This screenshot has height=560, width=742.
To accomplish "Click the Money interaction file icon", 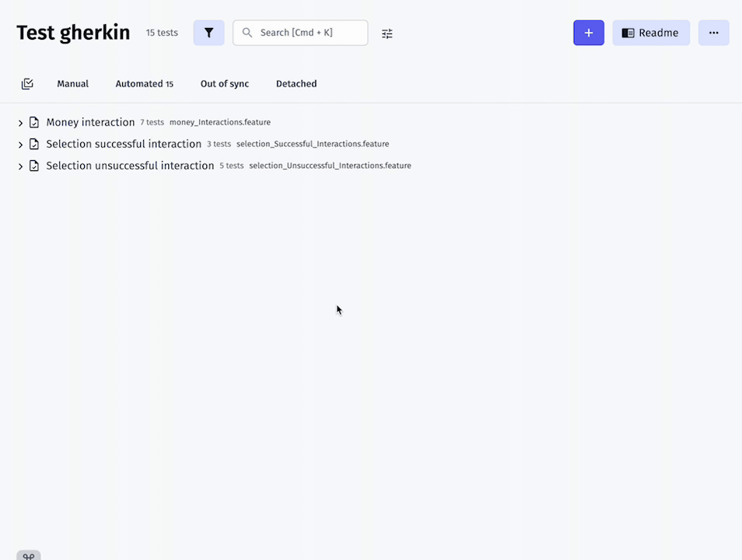I will (x=34, y=122).
